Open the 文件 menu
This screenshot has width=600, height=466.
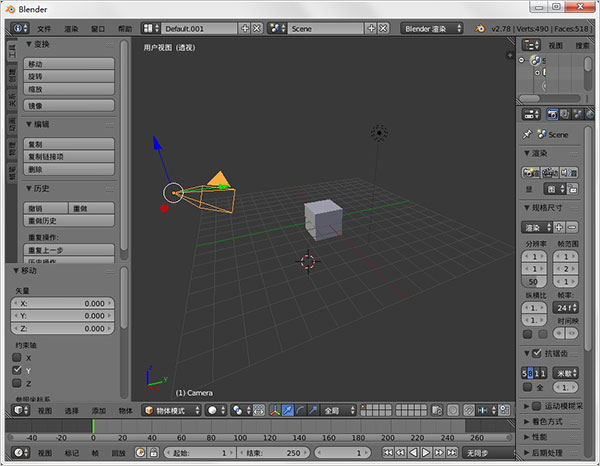point(44,29)
